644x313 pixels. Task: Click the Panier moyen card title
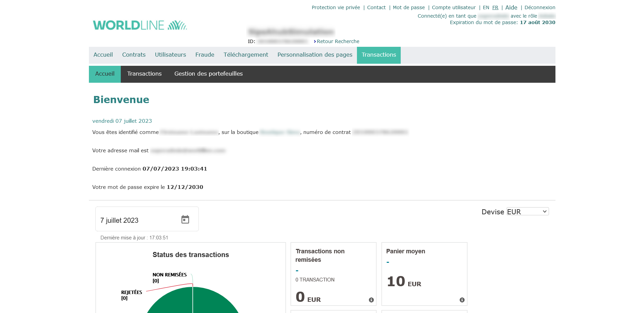tap(405, 251)
